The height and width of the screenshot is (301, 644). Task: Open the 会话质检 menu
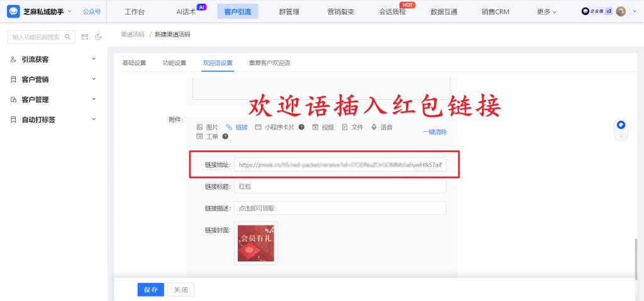click(392, 11)
